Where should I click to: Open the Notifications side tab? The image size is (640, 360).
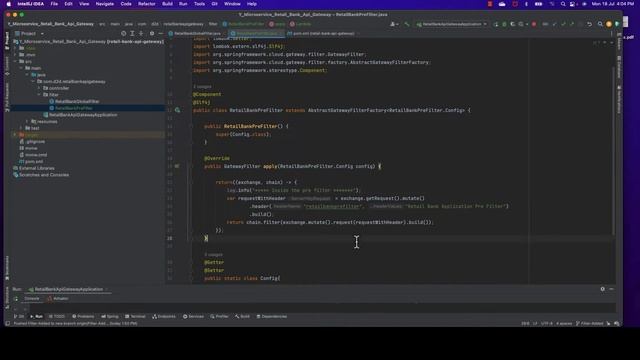point(619,99)
